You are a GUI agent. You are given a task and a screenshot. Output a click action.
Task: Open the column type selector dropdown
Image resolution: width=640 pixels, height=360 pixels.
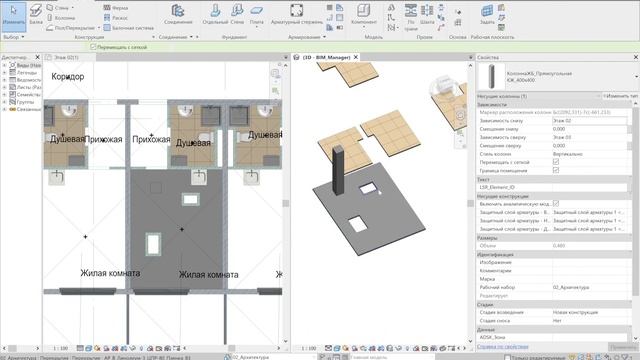(636, 76)
